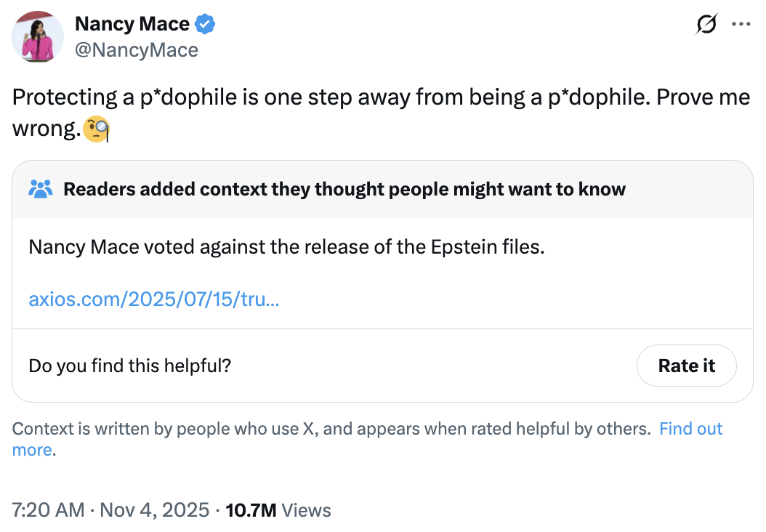Click the Grok slashed-circle icon
766x532 pixels.
705,25
